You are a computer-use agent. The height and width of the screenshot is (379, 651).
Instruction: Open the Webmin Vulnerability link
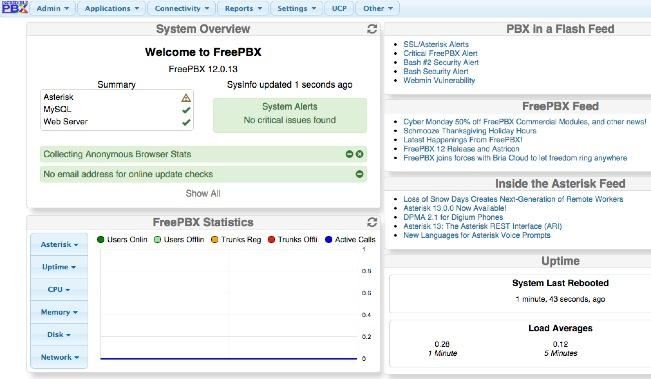[x=439, y=81]
